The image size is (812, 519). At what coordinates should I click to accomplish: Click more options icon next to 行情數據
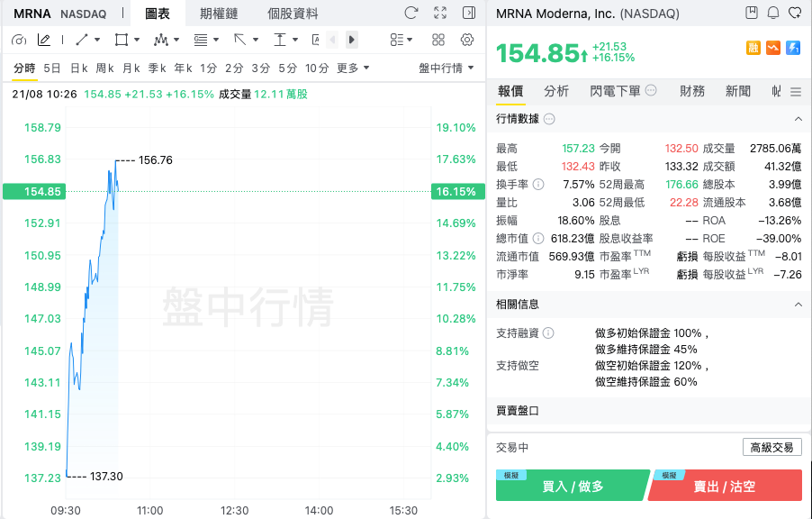pos(549,119)
